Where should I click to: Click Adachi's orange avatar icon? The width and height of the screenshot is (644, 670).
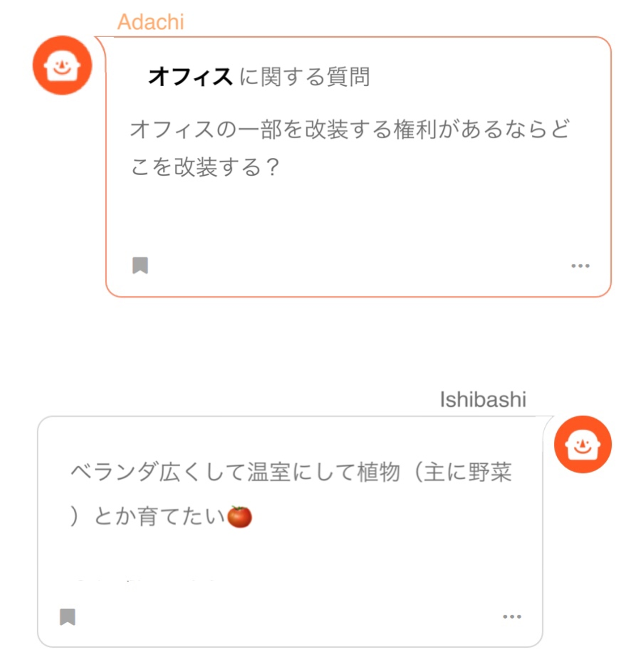pyautogui.click(x=62, y=65)
